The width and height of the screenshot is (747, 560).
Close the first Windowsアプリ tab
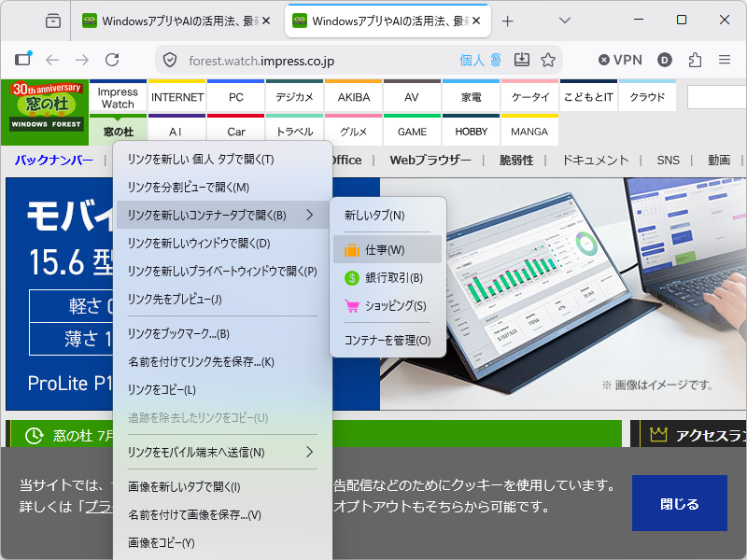266,21
